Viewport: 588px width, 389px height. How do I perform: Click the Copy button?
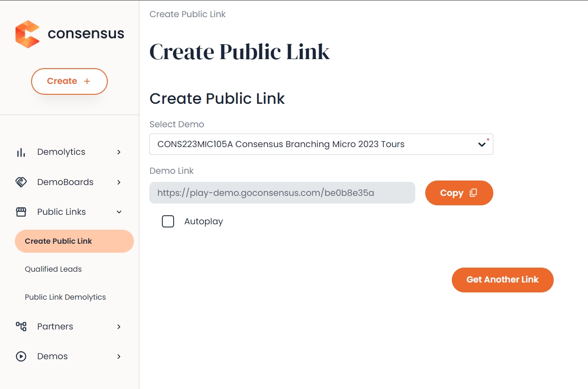click(459, 193)
